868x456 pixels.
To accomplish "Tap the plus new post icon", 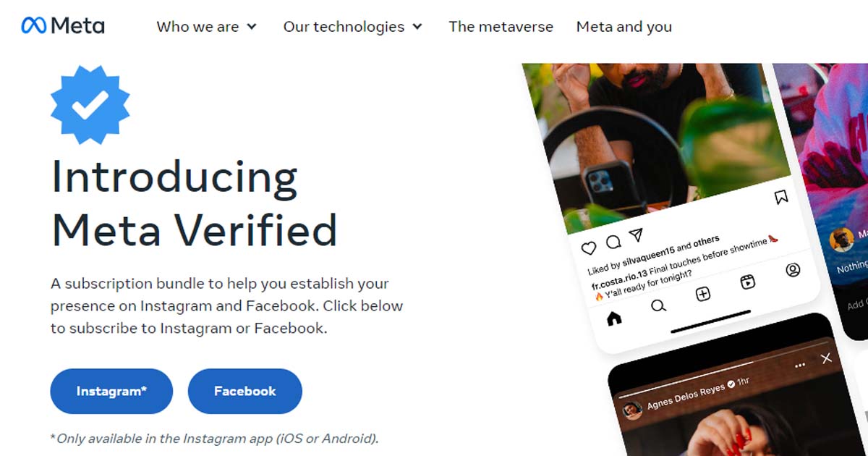I will click(x=703, y=294).
